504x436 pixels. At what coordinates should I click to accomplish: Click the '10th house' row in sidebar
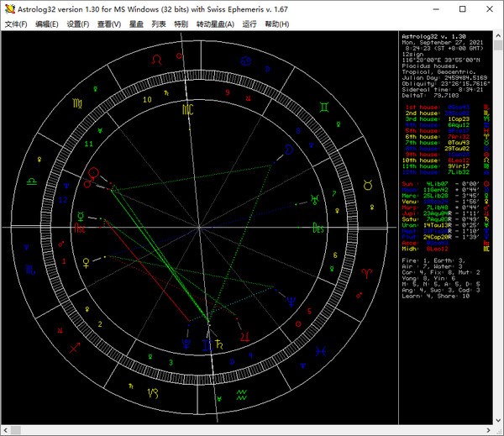[x=445, y=160]
